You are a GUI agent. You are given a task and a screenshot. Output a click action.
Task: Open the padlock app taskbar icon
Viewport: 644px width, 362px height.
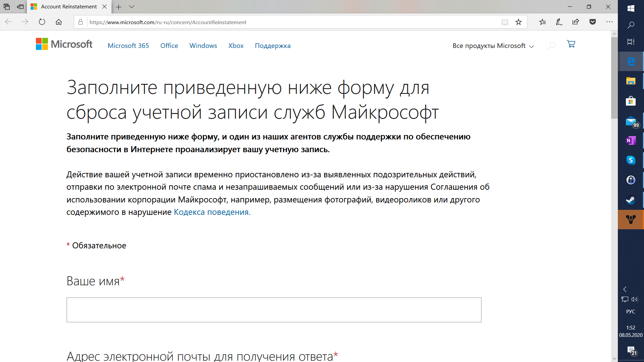coord(631,180)
